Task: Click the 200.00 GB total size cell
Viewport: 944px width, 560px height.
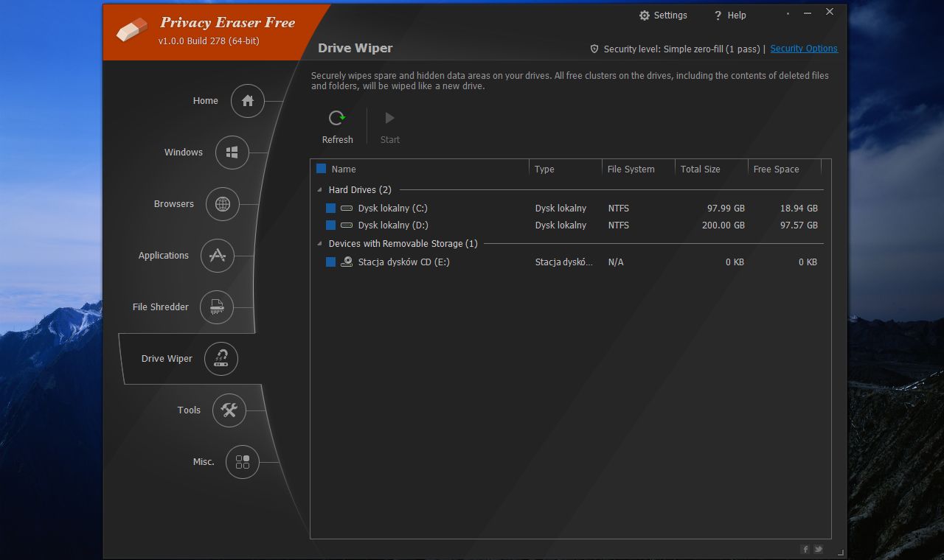Action: click(x=723, y=225)
